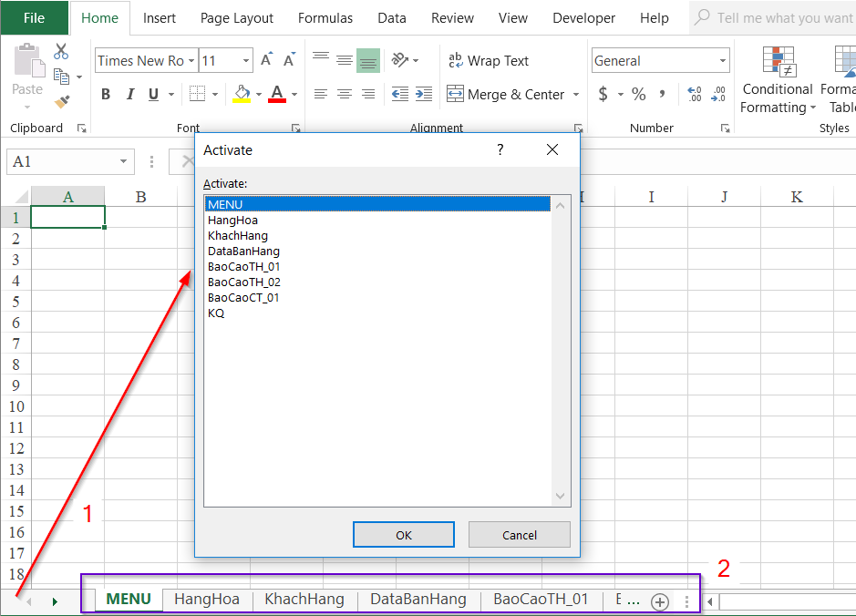This screenshot has height=616, width=856.
Task: Align text right in Alignment group
Action: tap(368, 94)
